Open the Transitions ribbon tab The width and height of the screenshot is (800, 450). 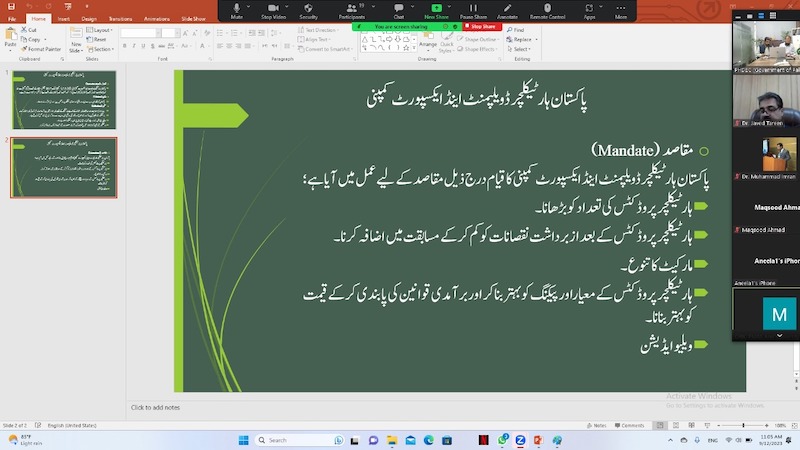pos(120,18)
